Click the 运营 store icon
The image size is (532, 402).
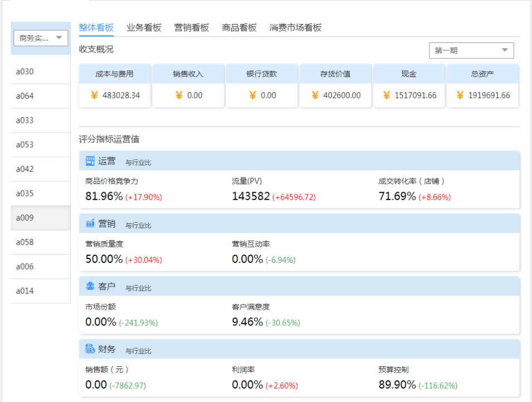click(x=90, y=161)
